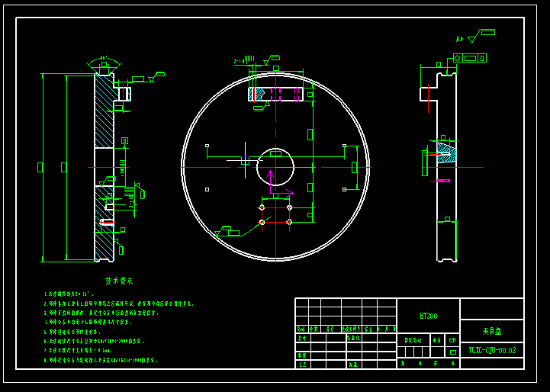This screenshot has height=392, width=550.
Task: Select the HT200 material text in title block
Action: coord(428,316)
